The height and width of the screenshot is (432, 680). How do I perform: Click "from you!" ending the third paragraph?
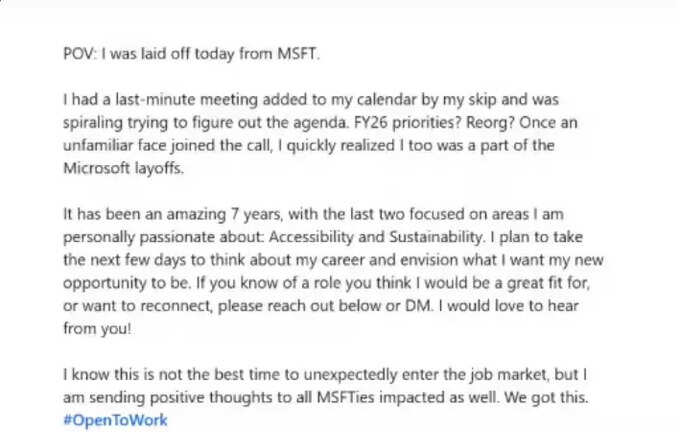click(97, 329)
